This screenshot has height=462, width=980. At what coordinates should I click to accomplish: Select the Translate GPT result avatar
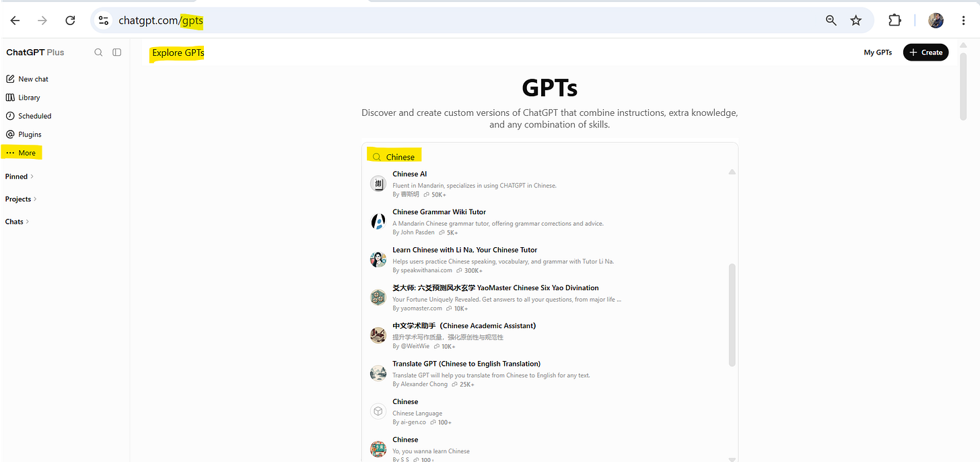pyautogui.click(x=378, y=373)
